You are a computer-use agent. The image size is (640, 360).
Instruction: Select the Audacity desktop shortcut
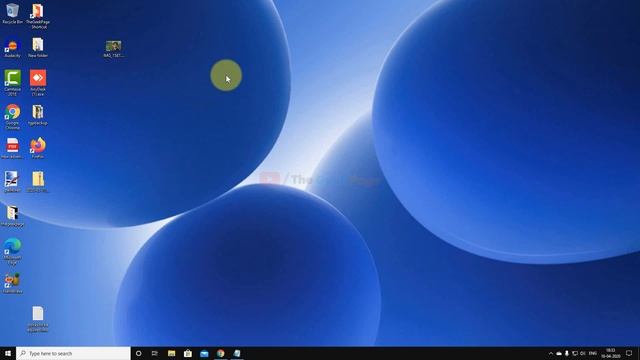pos(12,48)
